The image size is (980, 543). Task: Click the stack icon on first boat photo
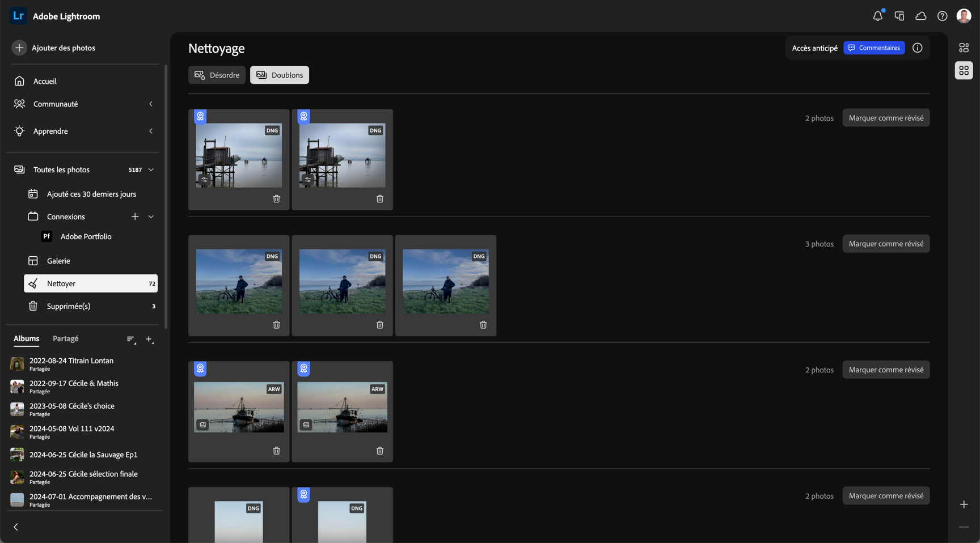coord(202,425)
